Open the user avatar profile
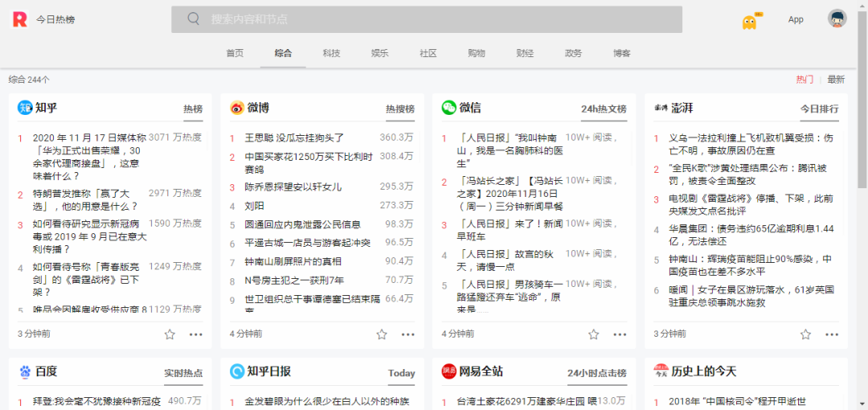This screenshot has height=410, width=868. (x=837, y=18)
